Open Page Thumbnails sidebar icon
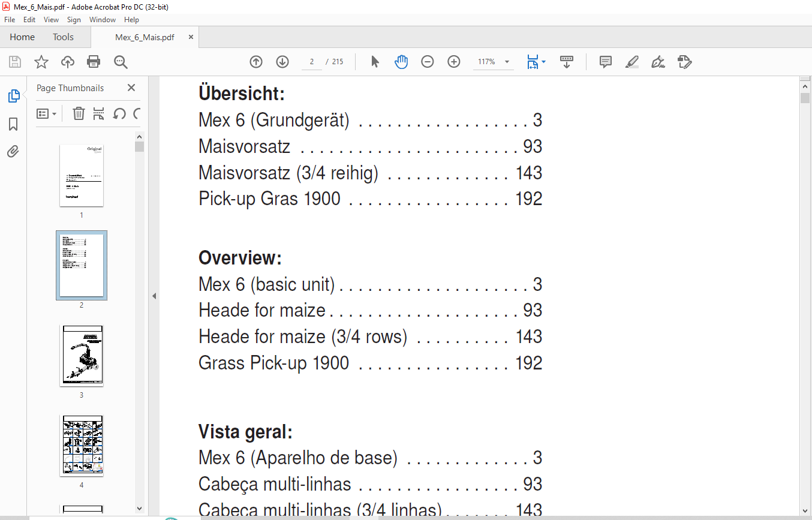The image size is (812, 520). [x=13, y=96]
